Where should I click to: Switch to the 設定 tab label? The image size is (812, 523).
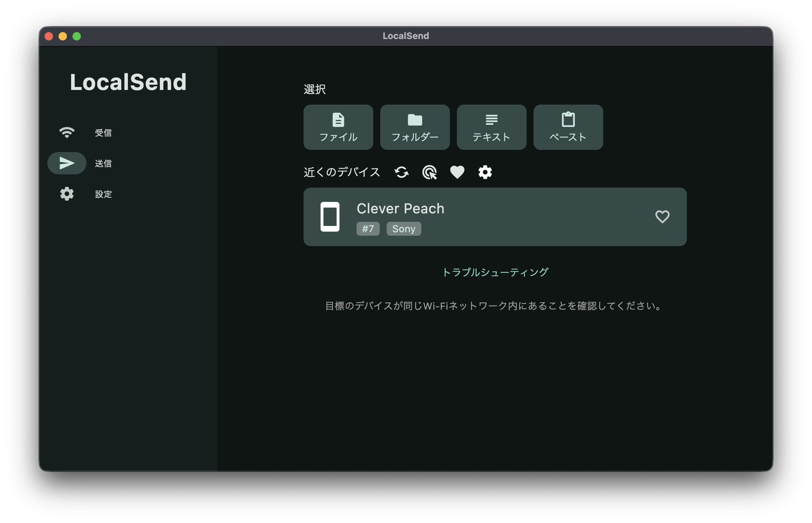coord(104,194)
